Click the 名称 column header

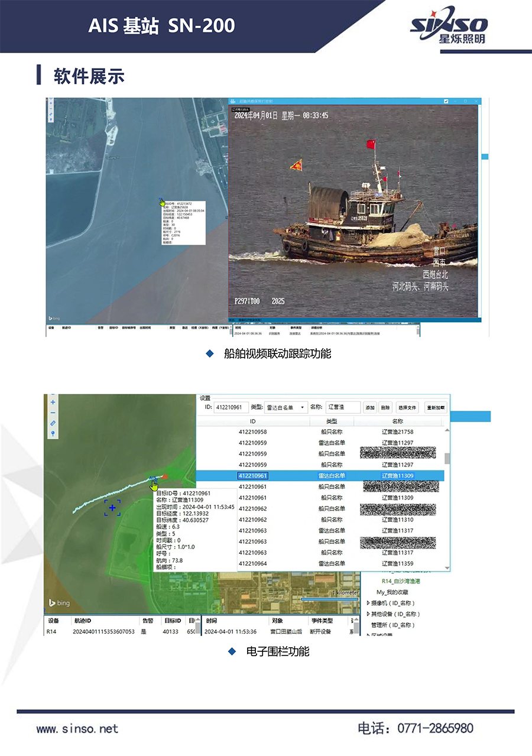pyautogui.click(x=397, y=421)
